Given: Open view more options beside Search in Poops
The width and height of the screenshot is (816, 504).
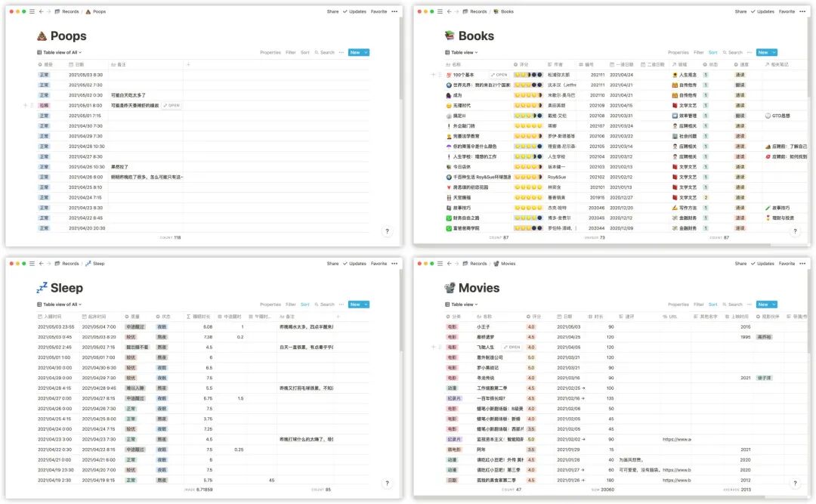Looking at the screenshot, I should click(342, 53).
